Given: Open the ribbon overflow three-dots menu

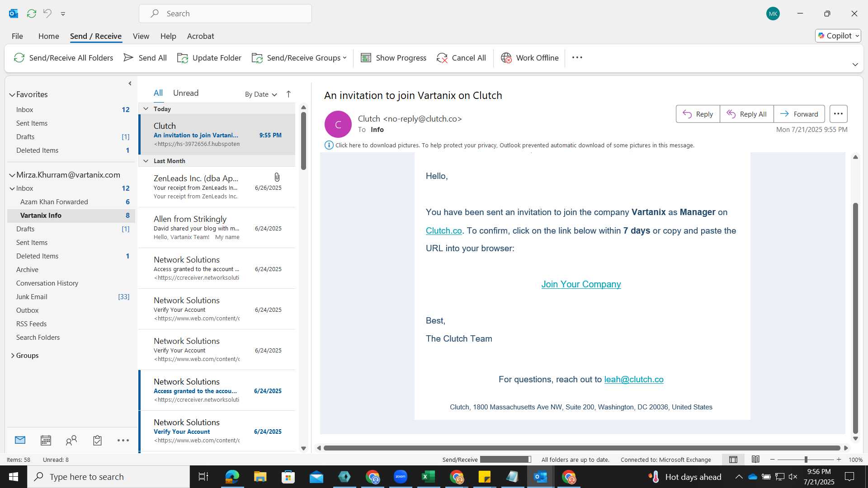Looking at the screenshot, I should pos(577,57).
